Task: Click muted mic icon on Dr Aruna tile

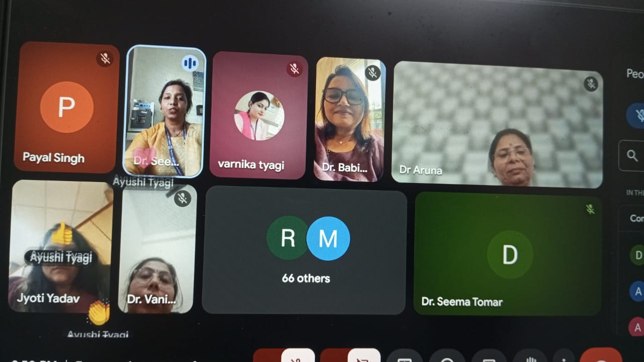Action: [x=591, y=83]
